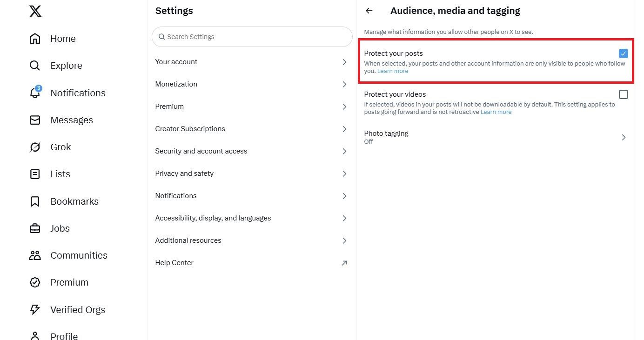
Task: Click the search magnifier in Settings
Action: [x=162, y=37]
